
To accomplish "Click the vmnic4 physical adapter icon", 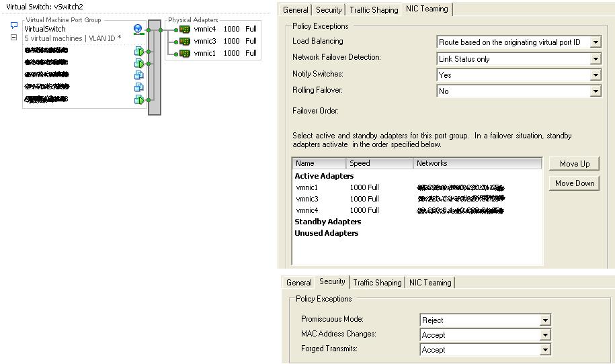I will point(185,29).
